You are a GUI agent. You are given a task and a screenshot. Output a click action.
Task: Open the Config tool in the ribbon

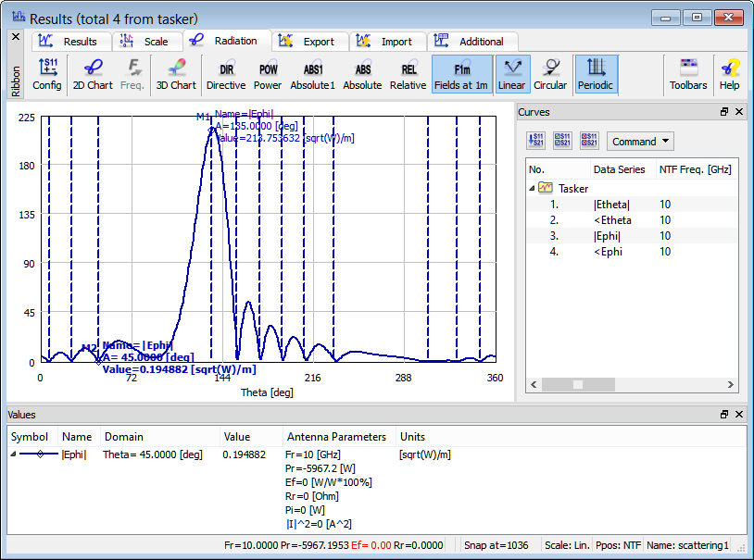47,74
